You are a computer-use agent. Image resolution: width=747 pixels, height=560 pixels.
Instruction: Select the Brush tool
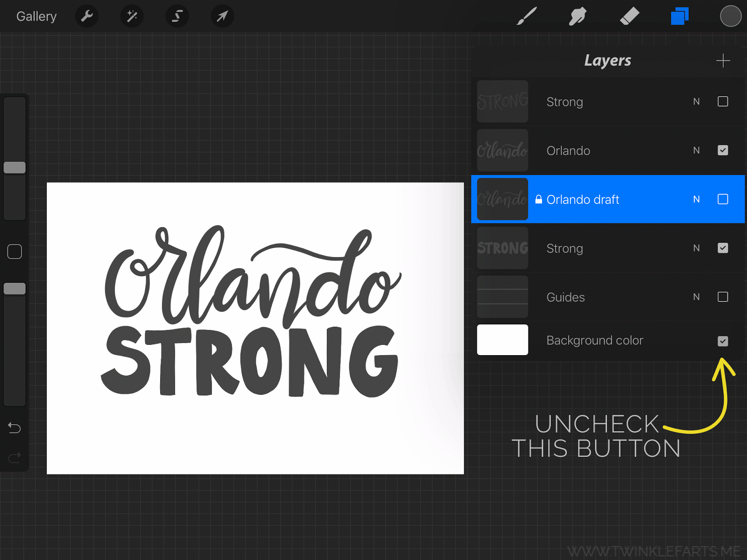(x=527, y=16)
